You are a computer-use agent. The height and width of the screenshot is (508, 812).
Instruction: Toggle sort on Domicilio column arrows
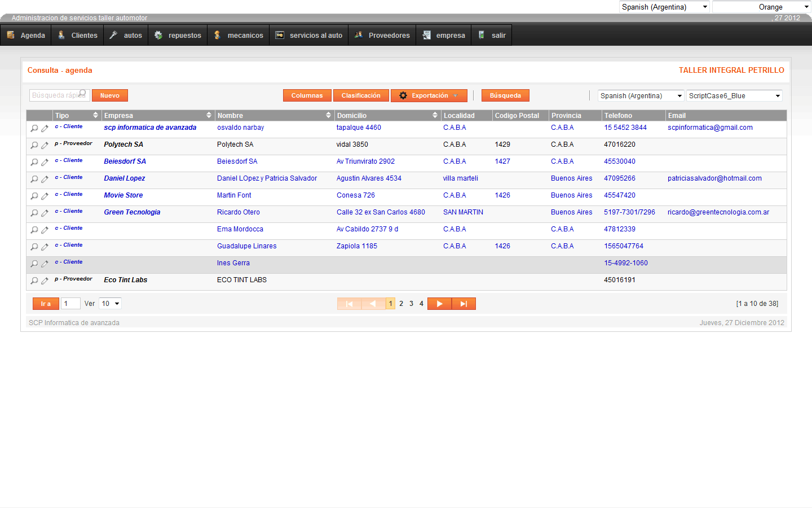pyautogui.click(x=435, y=115)
